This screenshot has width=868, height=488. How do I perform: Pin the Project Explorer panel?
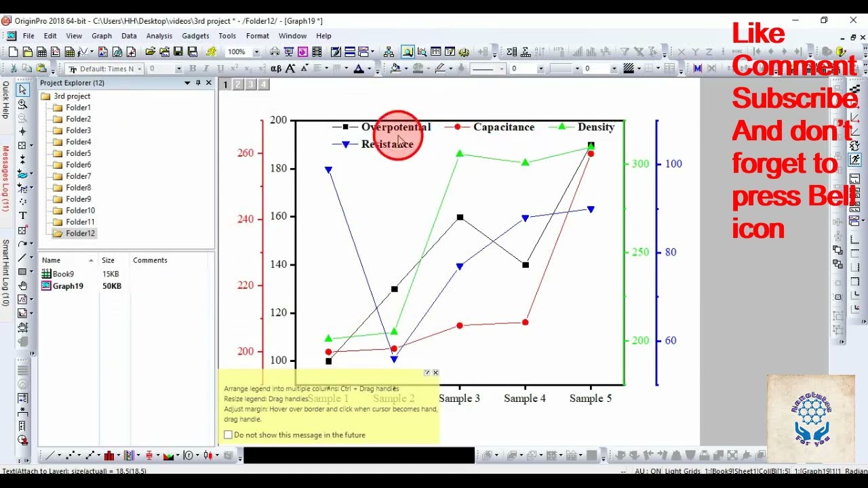pyautogui.click(x=198, y=83)
